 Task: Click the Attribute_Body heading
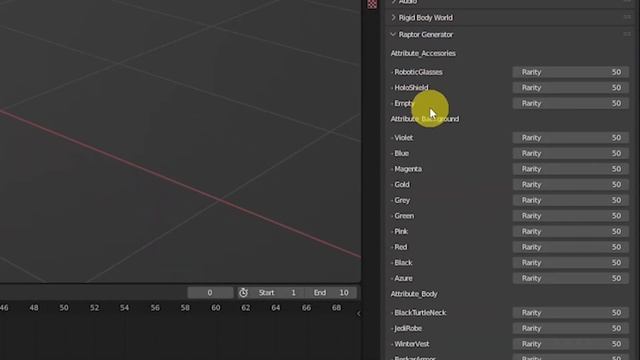click(x=414, y=294)
